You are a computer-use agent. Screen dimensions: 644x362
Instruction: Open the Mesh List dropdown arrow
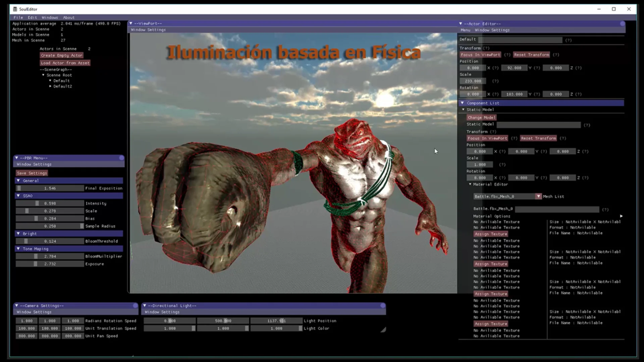[538, 196]
